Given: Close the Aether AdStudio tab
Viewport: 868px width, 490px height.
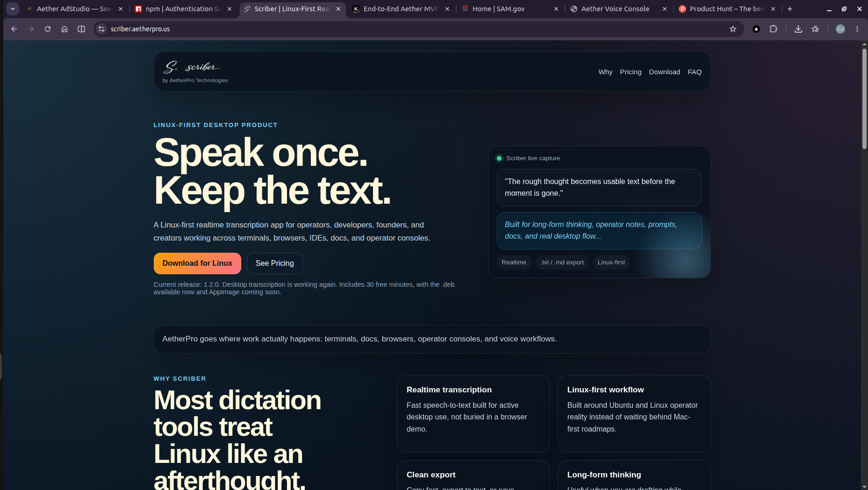Looking at the screenshot, I should [x=121, y=9].
